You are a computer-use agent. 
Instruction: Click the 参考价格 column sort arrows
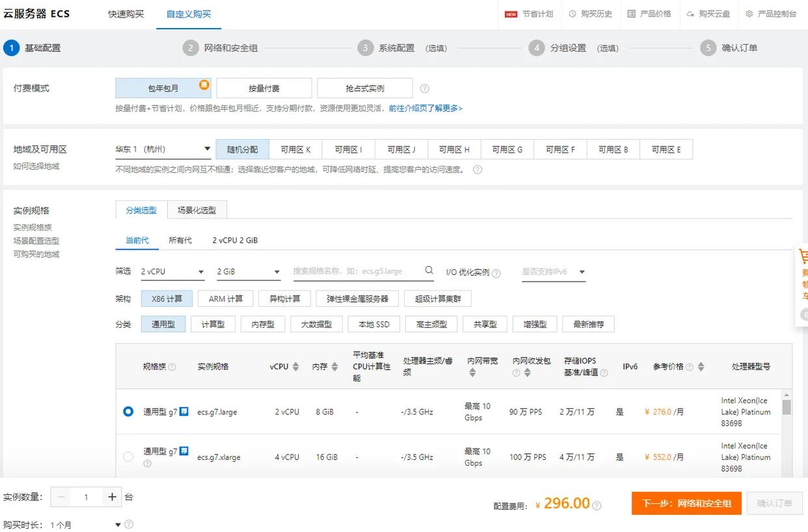(x=701, y=367)
